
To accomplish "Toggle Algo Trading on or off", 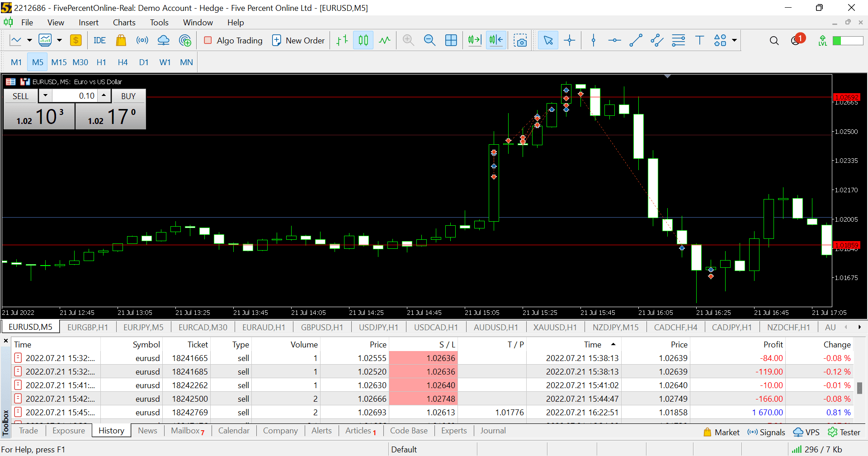I will pos(233,40).
